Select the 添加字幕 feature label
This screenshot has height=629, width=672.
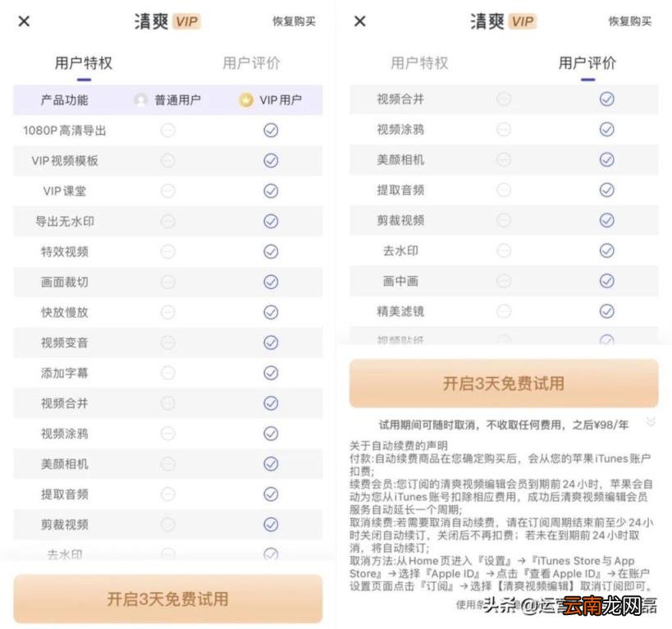pyautogui.click(x=64, y=373)
